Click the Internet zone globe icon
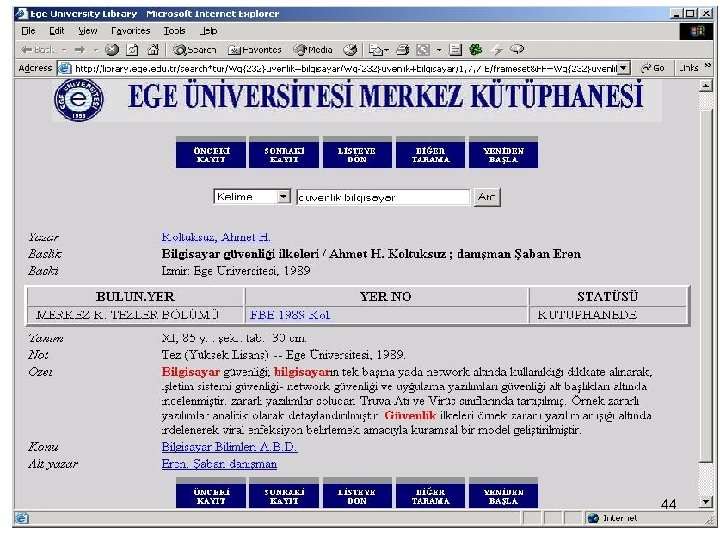Image resolution: width=720 pixels, height=540 pixels. click(x=593, y=518)
